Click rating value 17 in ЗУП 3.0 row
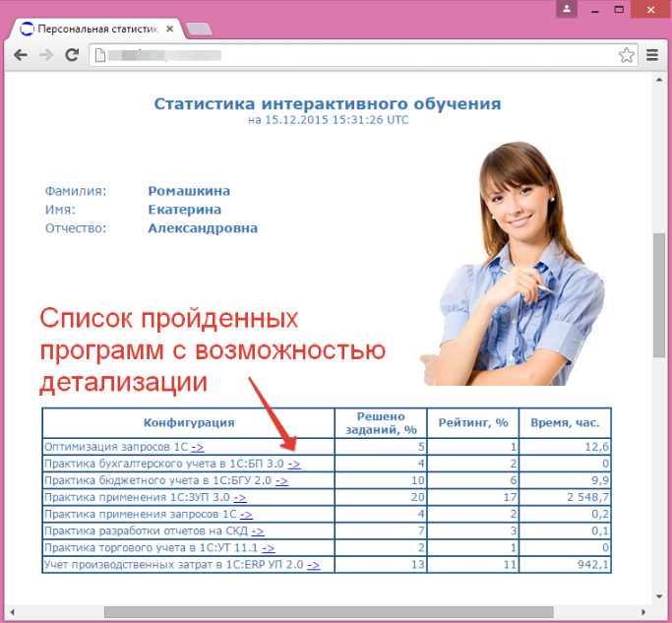Image resolution: width=672 pixels, height=623 pixels. 510,497
